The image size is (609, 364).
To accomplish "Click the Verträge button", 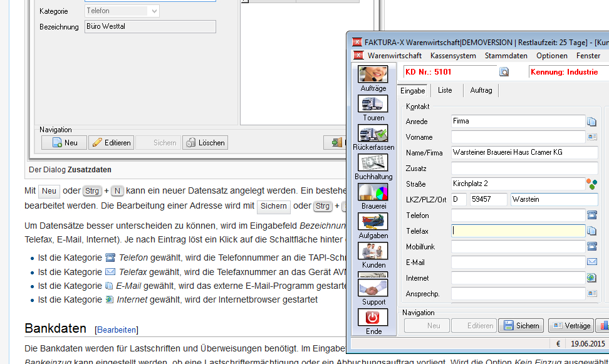I will click(571, 326).
